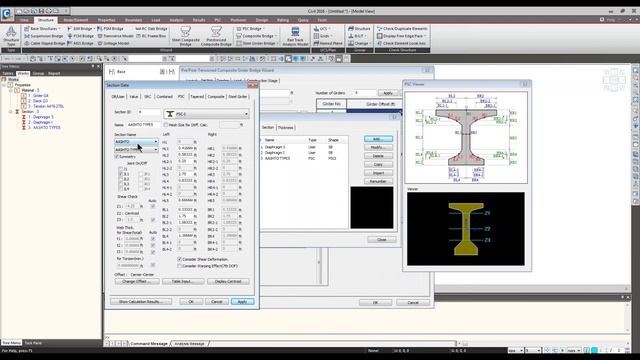Select '3 : AASHTO TYPES' row in tree
Screen dimensions: 640x360
pyautogui.click(x=44, y=127)
